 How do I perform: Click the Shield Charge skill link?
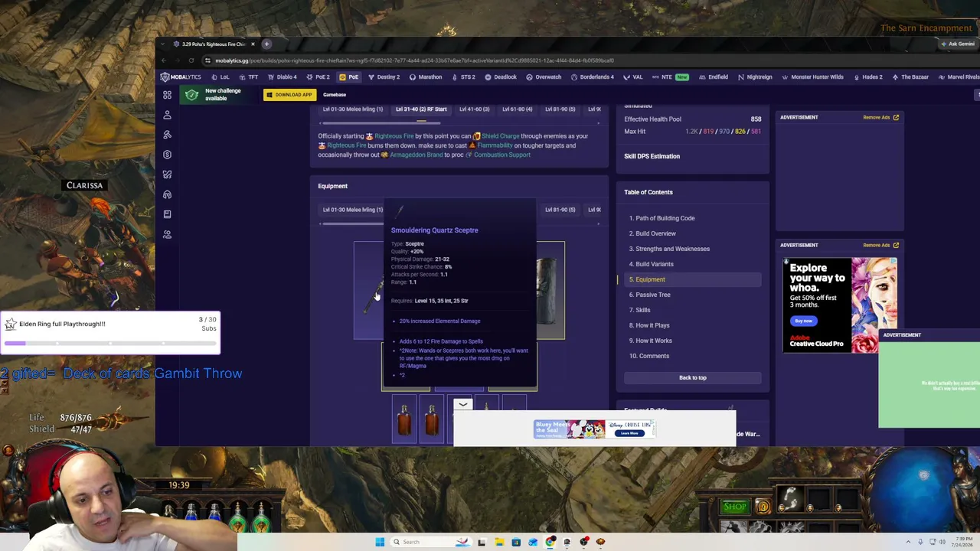pos(500,136)
